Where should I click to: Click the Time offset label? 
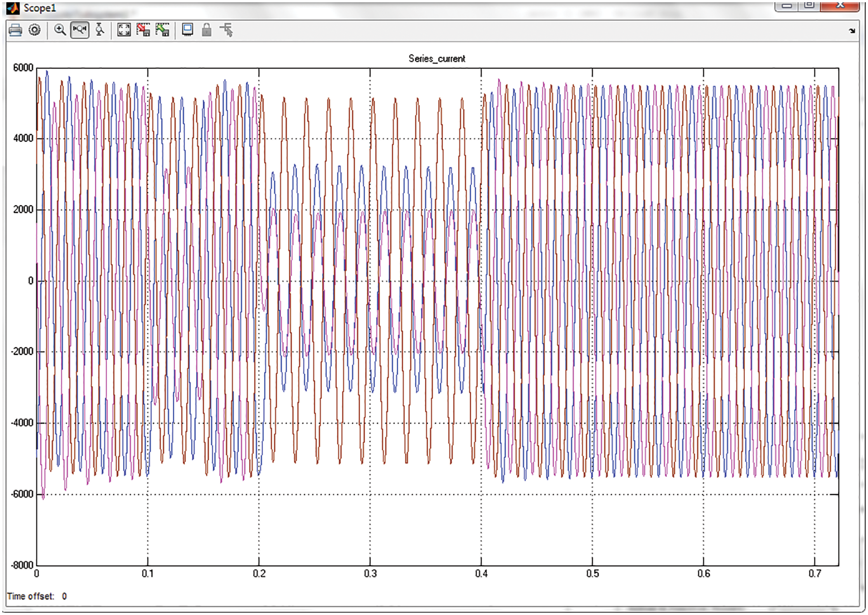click(x=30, y=596)
